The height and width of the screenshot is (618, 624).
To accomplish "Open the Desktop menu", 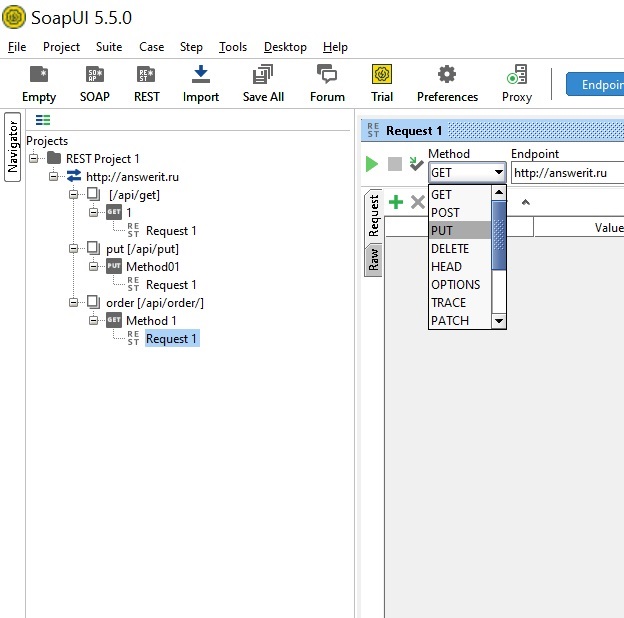I will 285,47.
